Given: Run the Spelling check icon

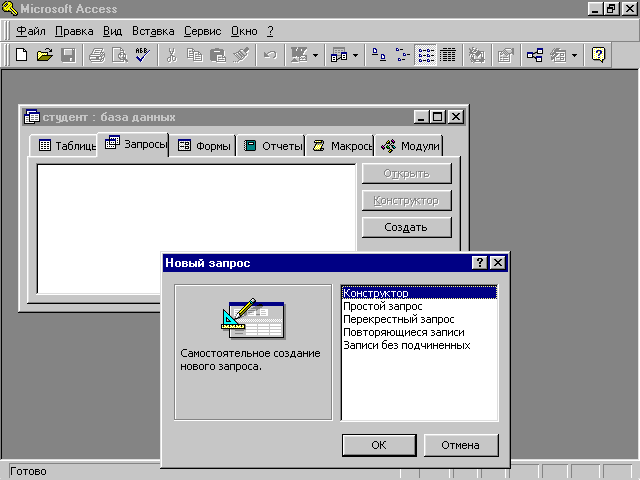Looking at the screenshot, I should [142, 55].
